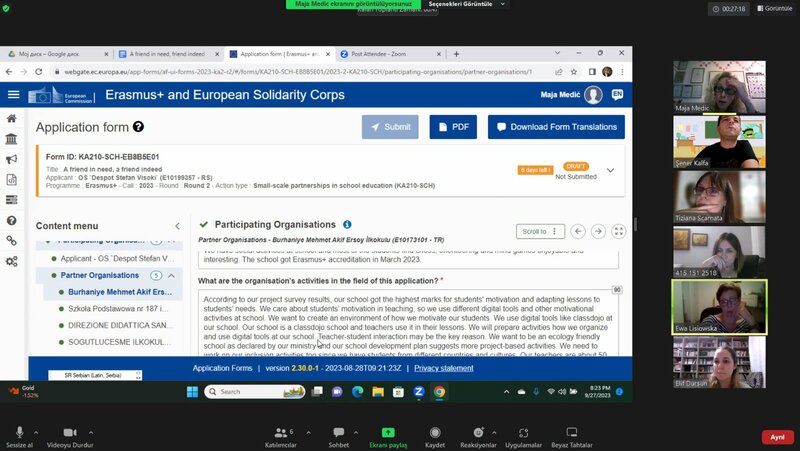Expand form details chevron near Not Submitted
The width and height of the screenshot is (800, 451).
(x=610, y=170)
